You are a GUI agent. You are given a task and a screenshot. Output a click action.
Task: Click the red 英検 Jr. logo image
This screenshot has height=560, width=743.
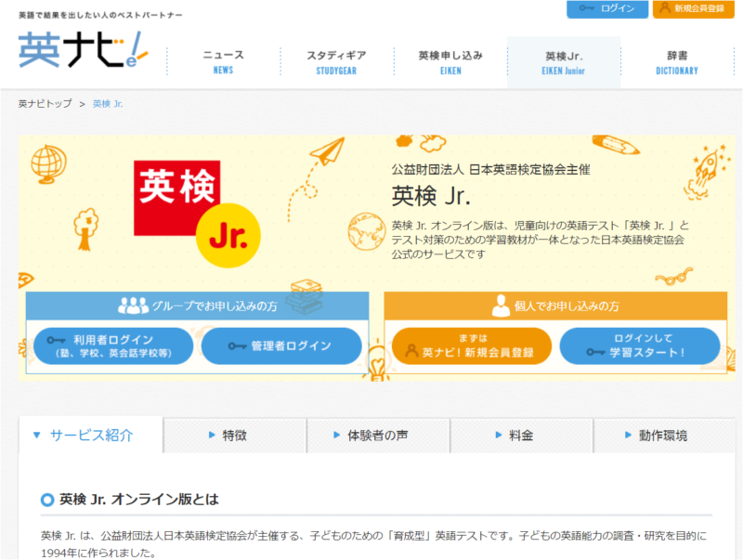[x=197, y=214]
